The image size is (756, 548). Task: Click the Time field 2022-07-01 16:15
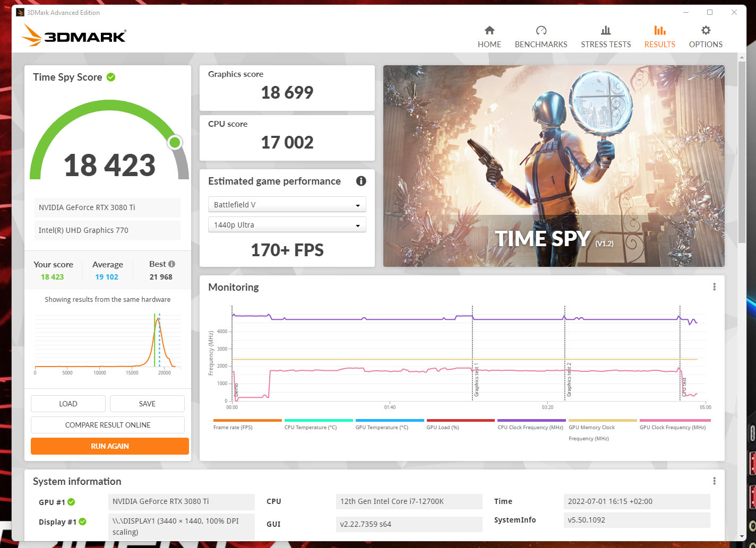637,501
